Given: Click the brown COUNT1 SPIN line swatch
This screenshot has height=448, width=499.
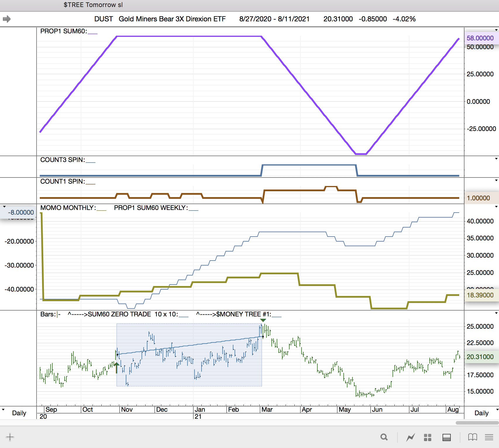Looking at the screenshot, I should pos(91,184).
